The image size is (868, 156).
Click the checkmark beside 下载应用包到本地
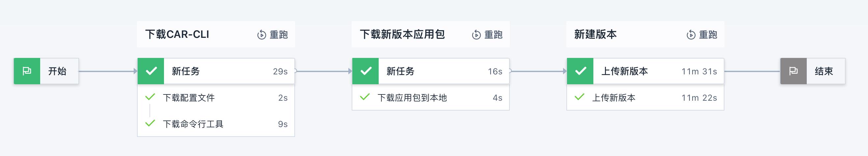365,97
